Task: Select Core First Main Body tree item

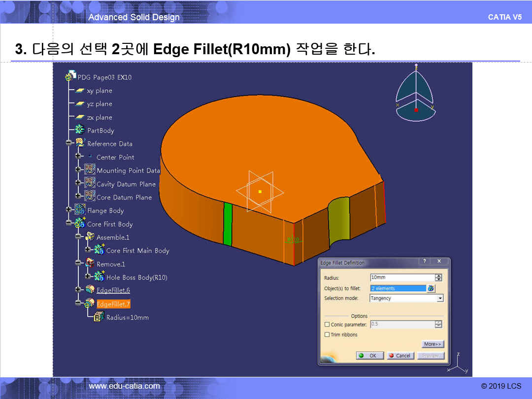Action: coord(137,251)
